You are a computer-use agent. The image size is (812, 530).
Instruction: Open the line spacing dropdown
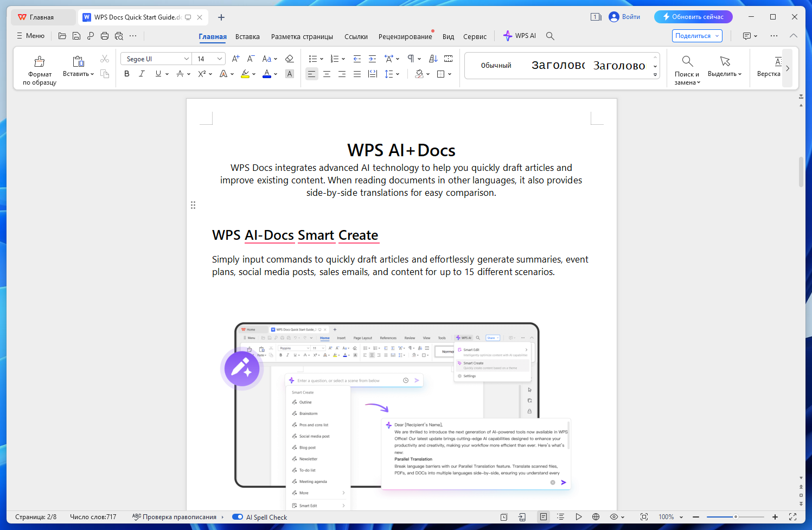pyautogui.click(x=397, y=74)
